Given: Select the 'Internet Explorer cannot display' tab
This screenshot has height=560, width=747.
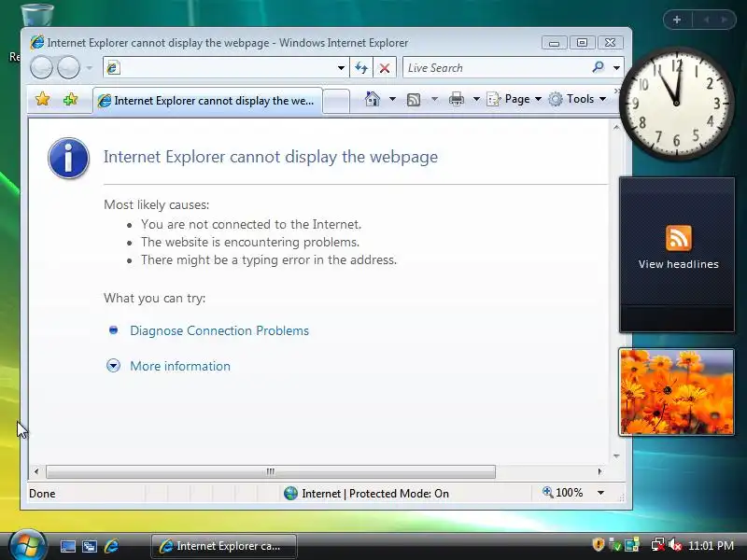Looking at the screenshot, I should tap(207, 101).
